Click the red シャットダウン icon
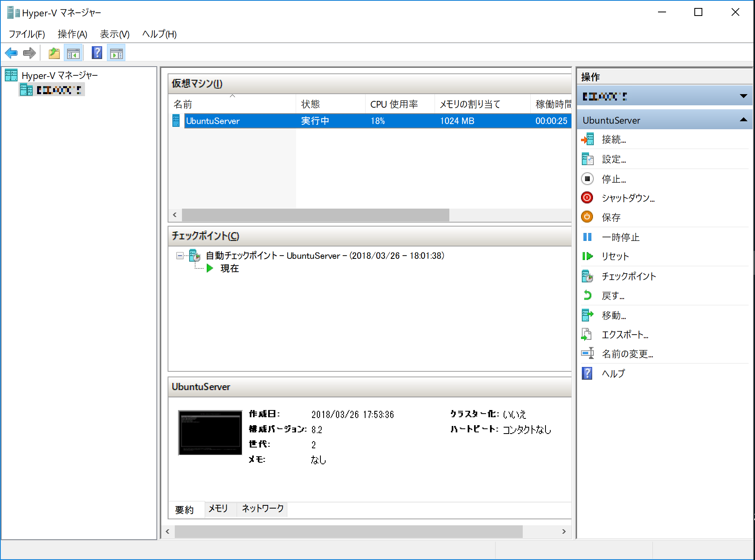Screen dimensions: 755x560 click(x=587, y=197)
